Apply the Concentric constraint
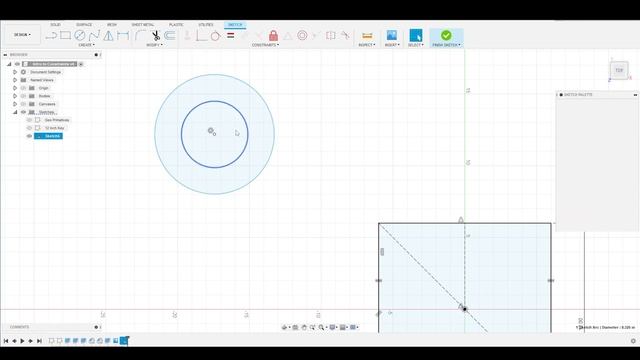 point(302,36)
